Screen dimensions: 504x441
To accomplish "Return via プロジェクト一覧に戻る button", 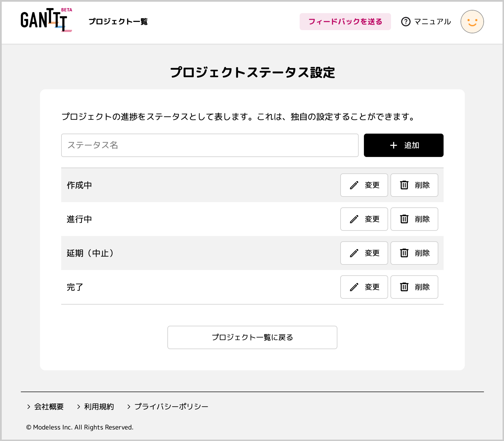I will (x=252, y=337).
